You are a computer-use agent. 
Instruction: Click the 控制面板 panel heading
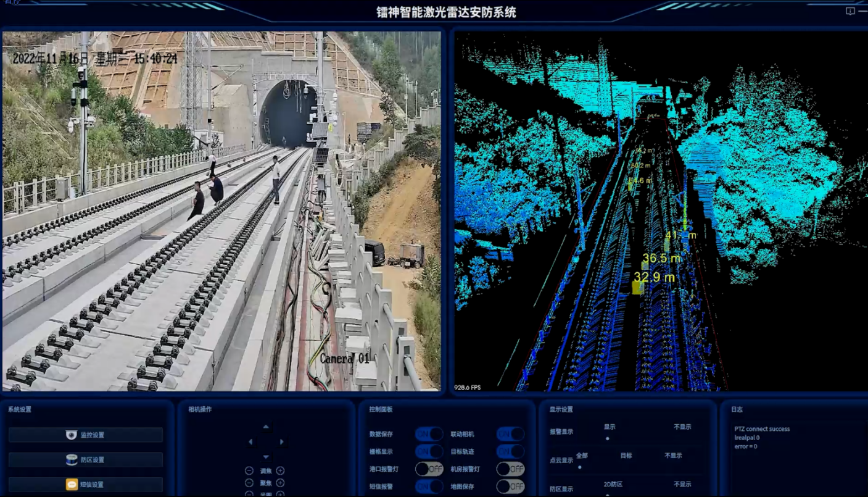pos(381,409)
